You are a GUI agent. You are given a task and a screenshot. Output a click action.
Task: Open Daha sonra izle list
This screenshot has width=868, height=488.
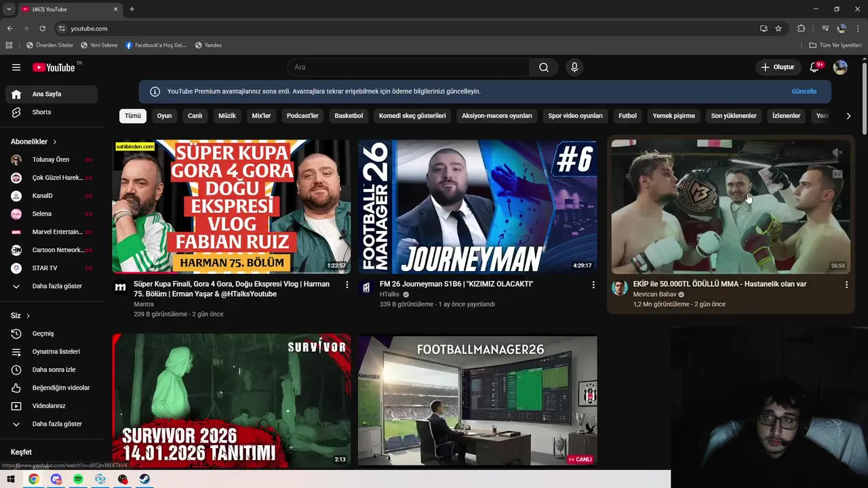click(52, 369)
